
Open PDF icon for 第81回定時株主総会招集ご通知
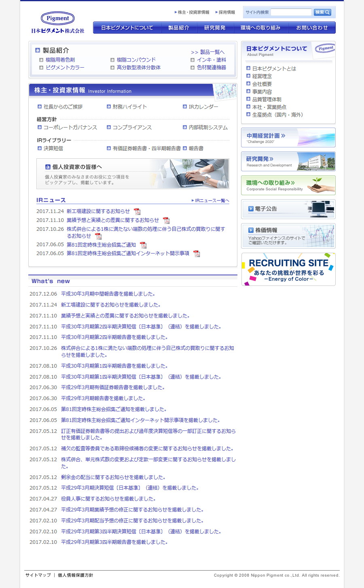(x=143, y=245)
